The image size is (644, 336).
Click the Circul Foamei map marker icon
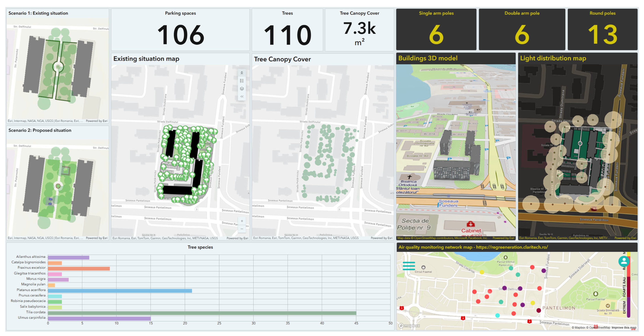click(423, 267)
